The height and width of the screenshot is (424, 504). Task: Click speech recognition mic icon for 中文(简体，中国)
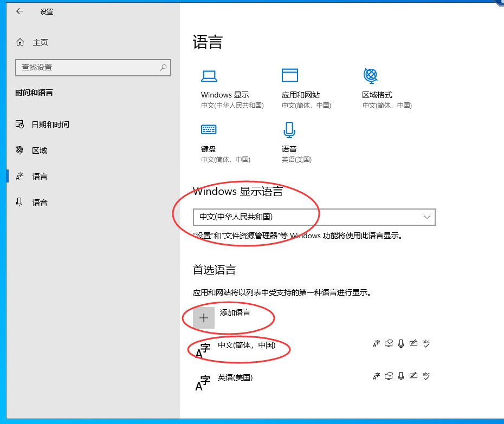click(401, 344)
